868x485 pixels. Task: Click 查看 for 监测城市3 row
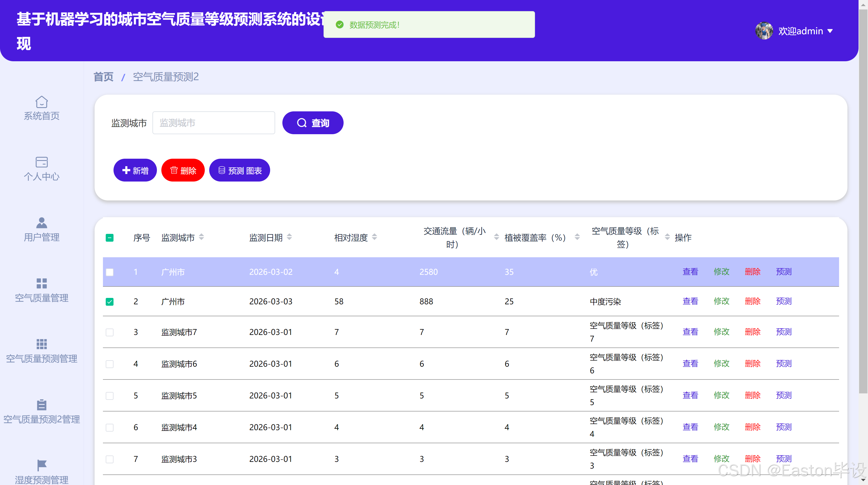click(x=690, y=458)
